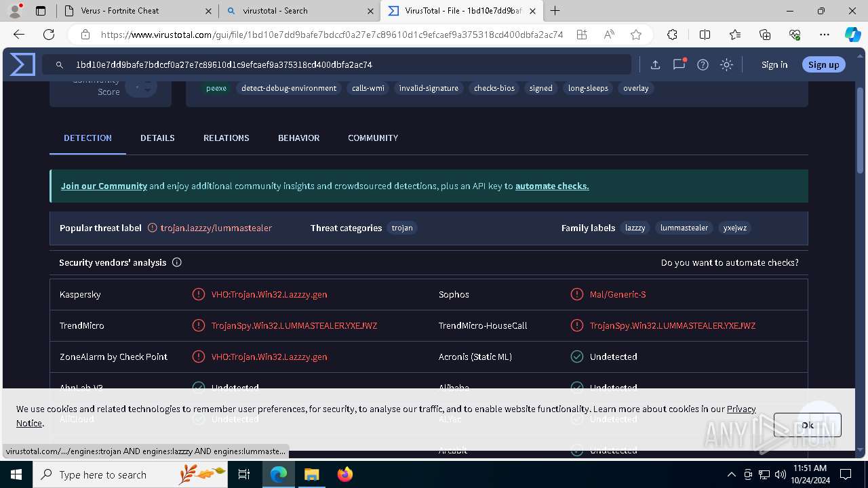This screenshot has height=488, width=868.
Task: Open the DETECTION tab
Action: (x=87, y=138)
